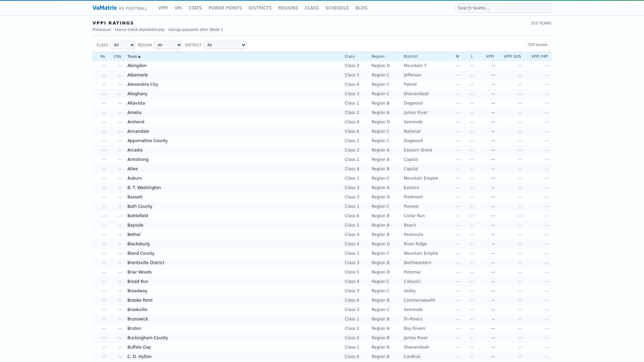This screenshot has height=362, width=644.
Task: Open the SCHEDULE page
Action: 337,8
